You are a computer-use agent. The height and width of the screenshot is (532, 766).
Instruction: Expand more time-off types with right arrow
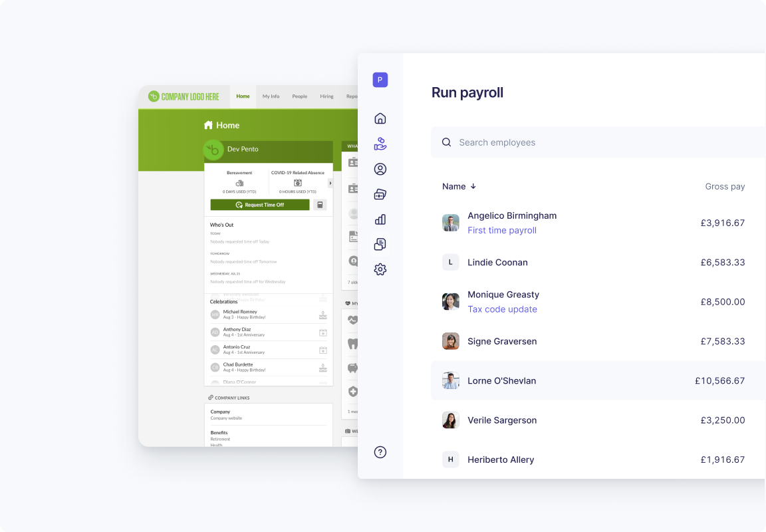point(330,183)
